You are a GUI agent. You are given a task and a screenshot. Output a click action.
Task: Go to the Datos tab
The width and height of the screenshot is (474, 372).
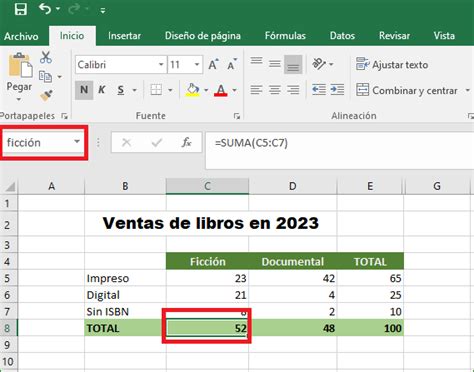tap(342, 36)
